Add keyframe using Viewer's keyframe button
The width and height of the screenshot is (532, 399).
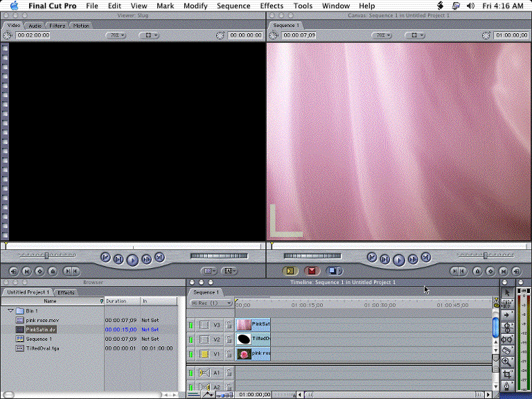pyautogui.click(x=39, y=271)
